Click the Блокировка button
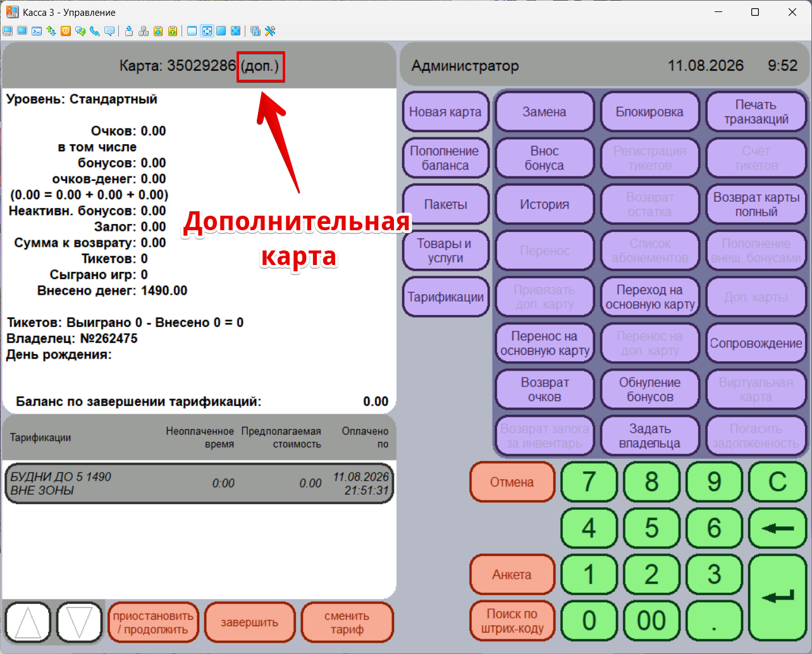Viewport: 812px width, 654px height. point(650,112)
